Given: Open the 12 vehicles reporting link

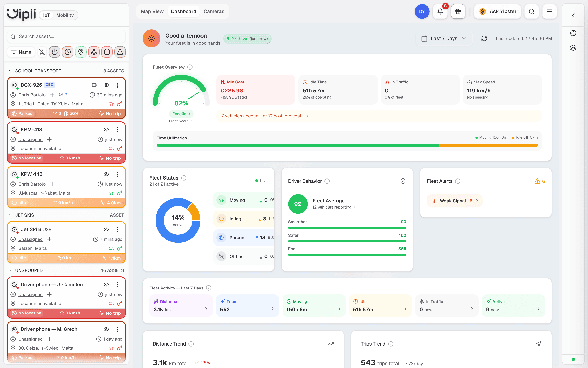Looking at the screenshot, I should [x=334, y=207].
